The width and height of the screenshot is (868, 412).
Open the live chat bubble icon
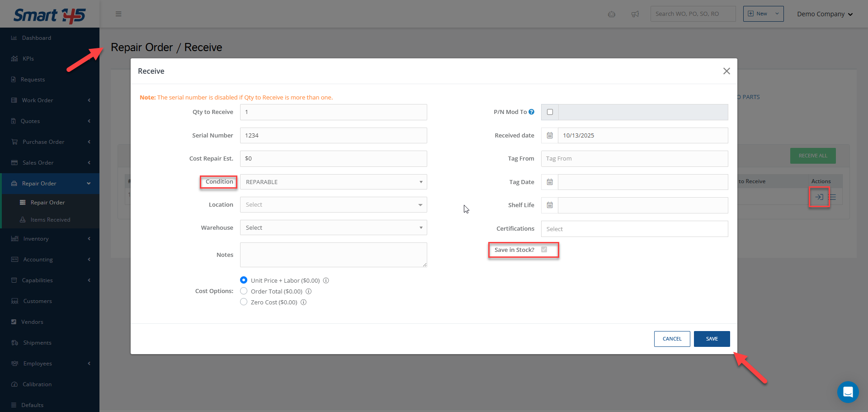848,392
